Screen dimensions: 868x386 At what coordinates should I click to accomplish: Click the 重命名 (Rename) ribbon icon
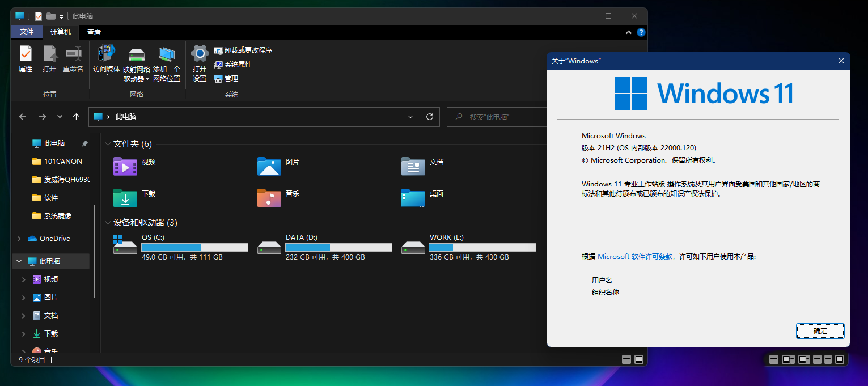coord(73,58)
